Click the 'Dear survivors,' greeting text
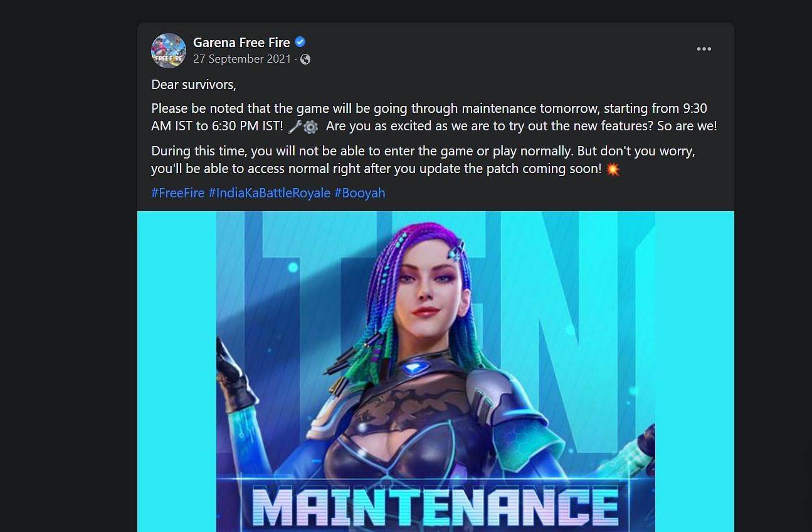This screenshot has height=532, width=812. 194,84
